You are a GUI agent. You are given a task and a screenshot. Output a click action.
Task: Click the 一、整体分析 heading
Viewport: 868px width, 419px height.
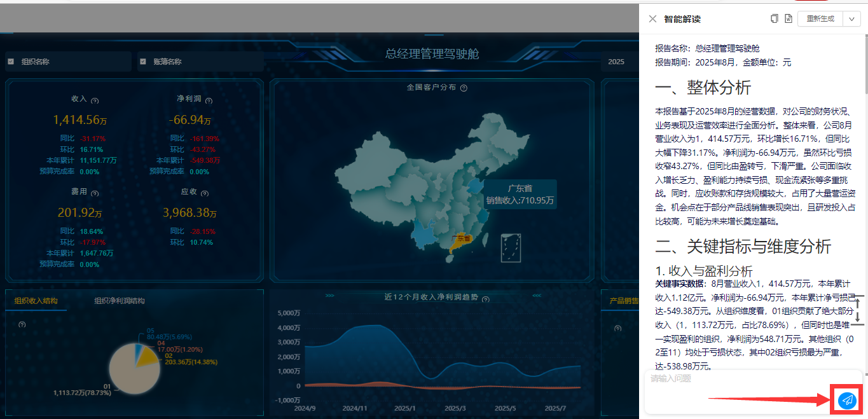[x=703, y=87]
